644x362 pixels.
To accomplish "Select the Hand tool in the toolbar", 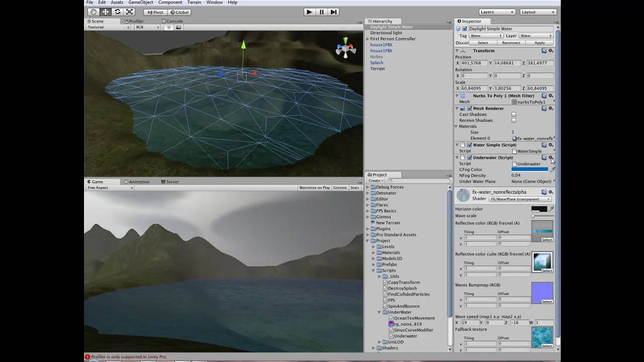I will pos(94,12).
